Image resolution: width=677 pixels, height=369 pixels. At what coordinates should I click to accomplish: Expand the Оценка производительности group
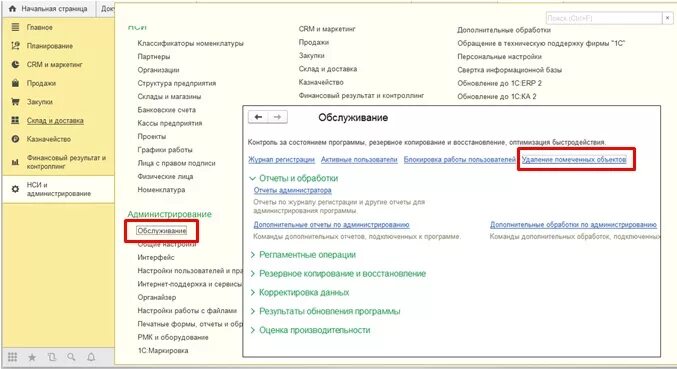[x=253, y=330]
